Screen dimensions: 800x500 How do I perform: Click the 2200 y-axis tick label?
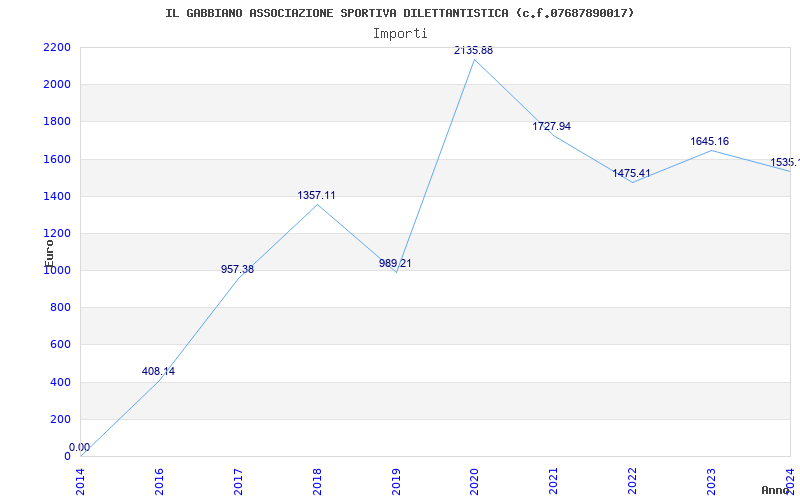click(x=57, y=47)
